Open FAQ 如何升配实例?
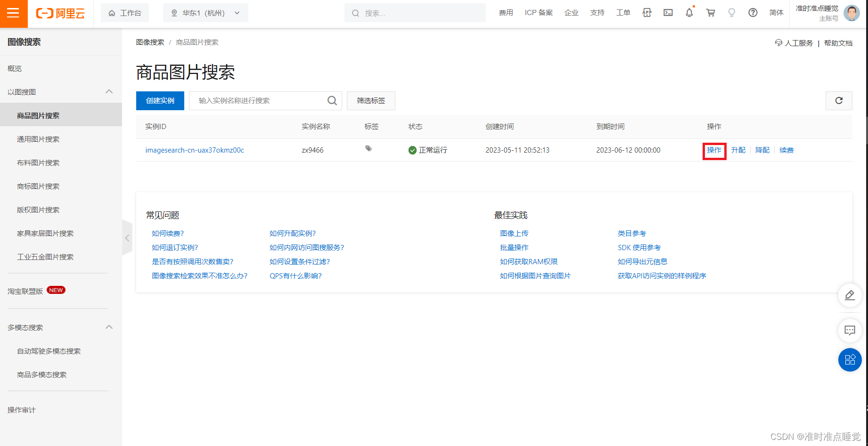868x446 pixels. pos(293,233)
